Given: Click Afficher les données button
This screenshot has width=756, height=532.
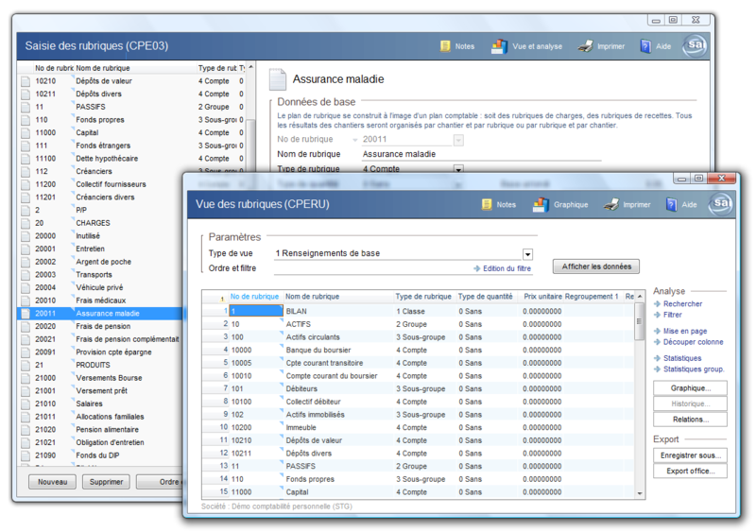Looking at the screenshot, I should [596, 266].
